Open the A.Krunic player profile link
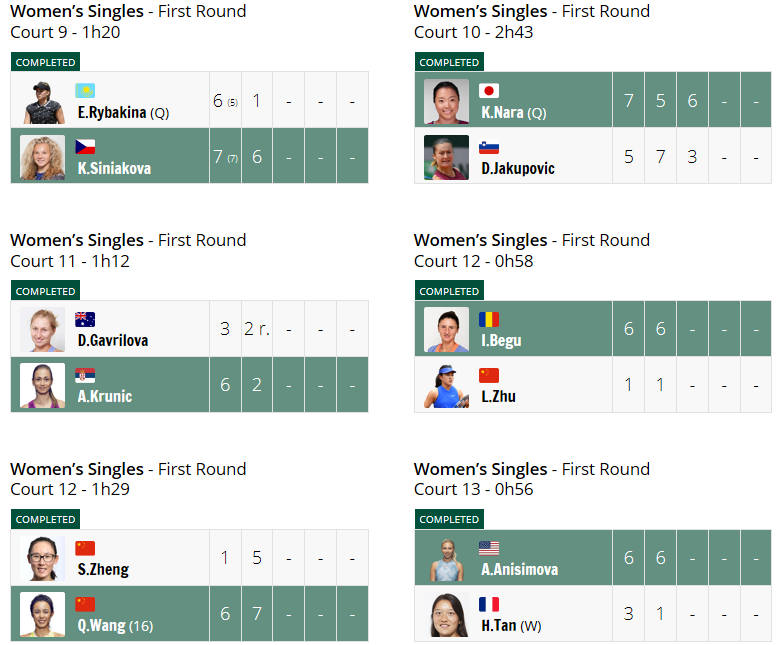 coord(105,396)
